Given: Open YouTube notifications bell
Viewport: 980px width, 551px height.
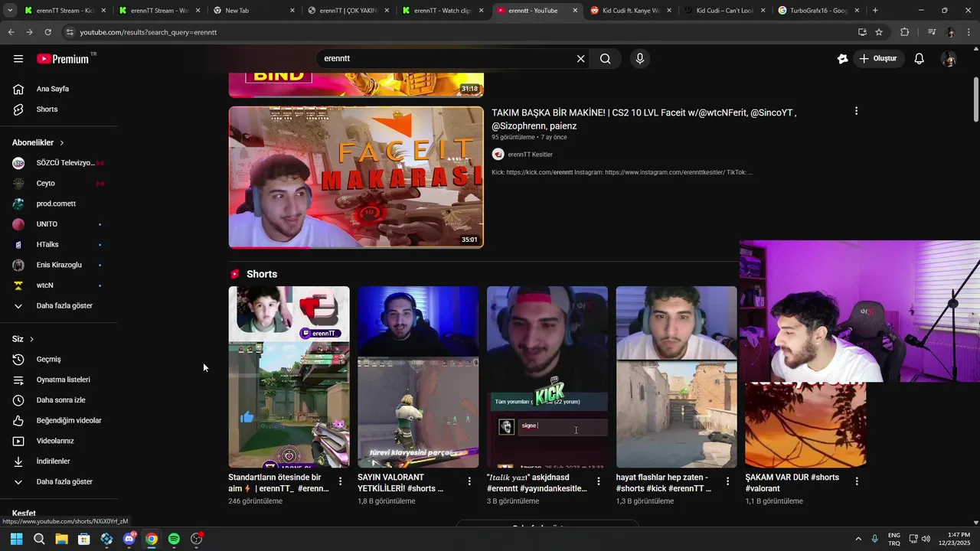Looking at the screenshot, I should 920,59.
